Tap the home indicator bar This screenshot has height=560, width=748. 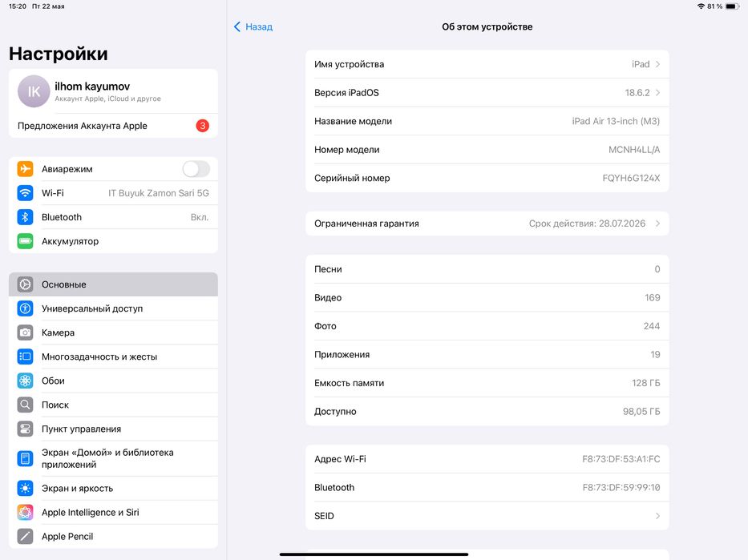[374, 554]
